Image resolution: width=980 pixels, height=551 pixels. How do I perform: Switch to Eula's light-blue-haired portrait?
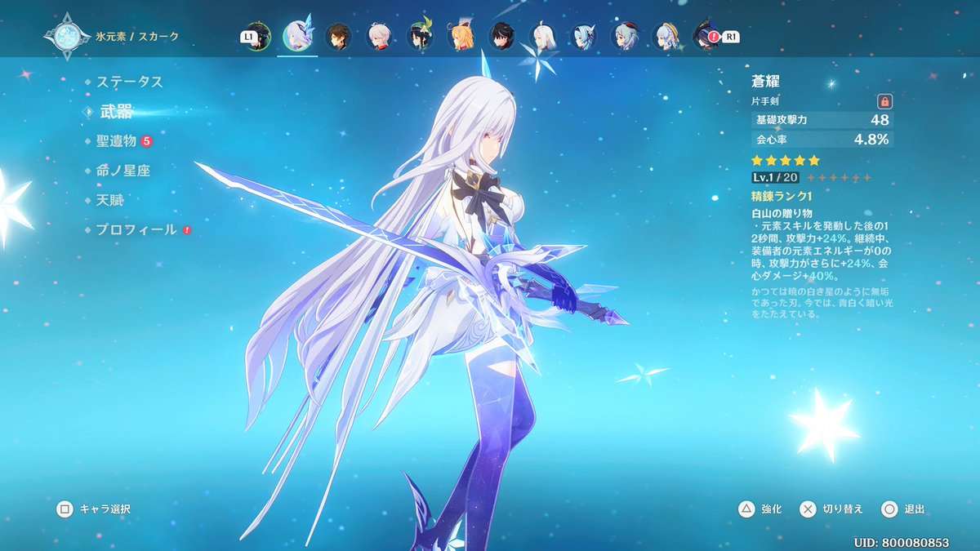click(x=584, y=36)
